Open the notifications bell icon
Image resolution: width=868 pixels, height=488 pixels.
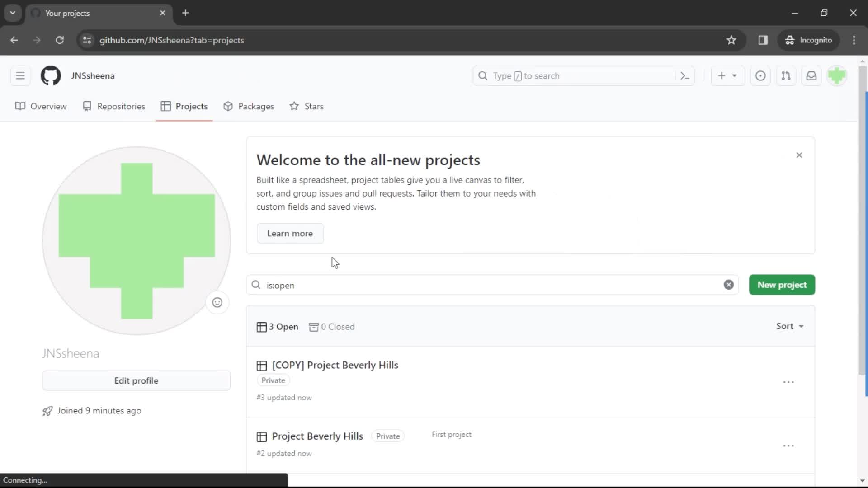pos(812,75)
